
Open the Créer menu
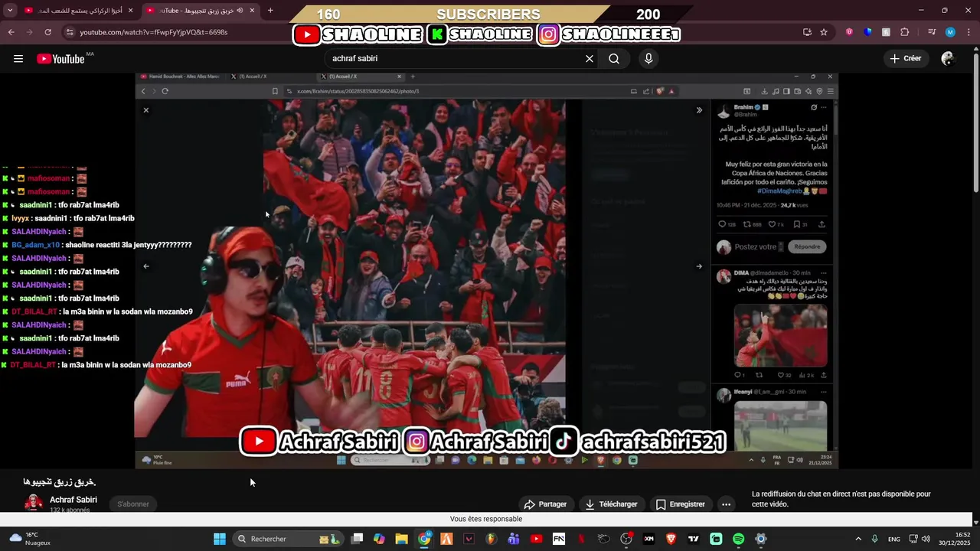(906, 58)
